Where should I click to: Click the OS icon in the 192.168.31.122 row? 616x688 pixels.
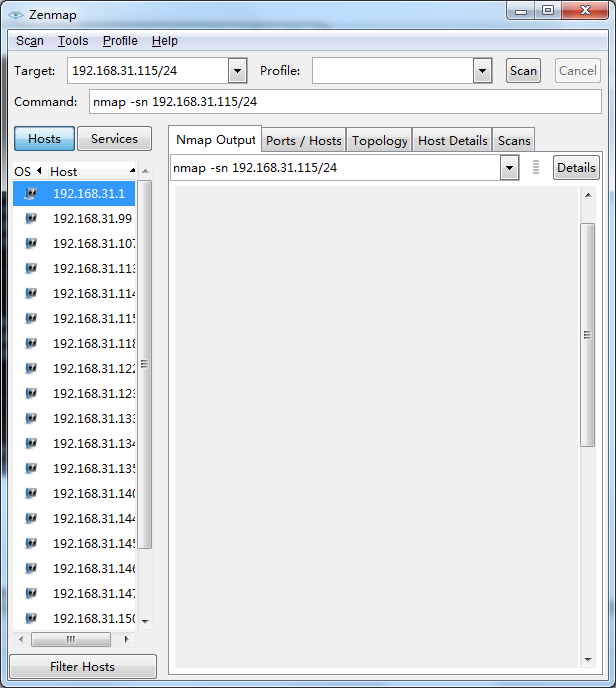click(x=31, y=369)
